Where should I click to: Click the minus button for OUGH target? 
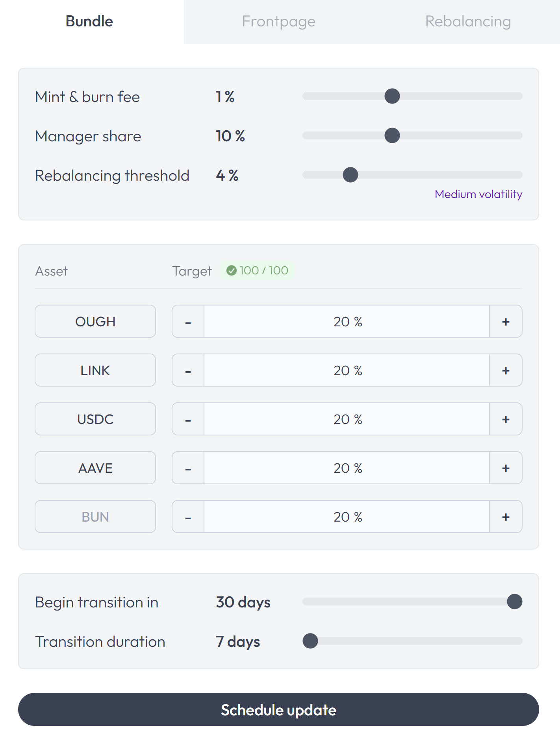coord(188,322)
